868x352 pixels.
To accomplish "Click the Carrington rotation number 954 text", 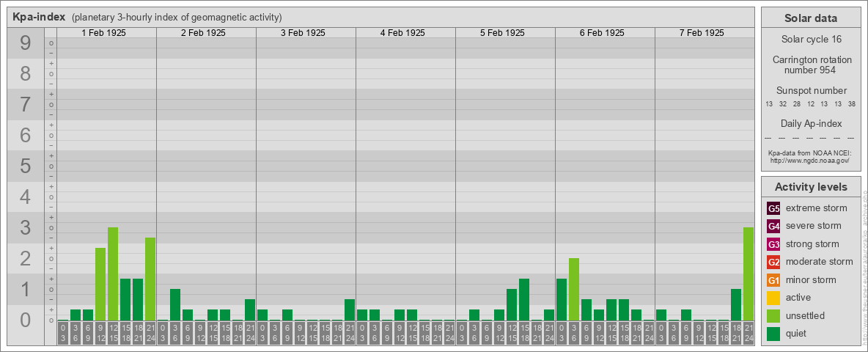I will pos(811,65).
